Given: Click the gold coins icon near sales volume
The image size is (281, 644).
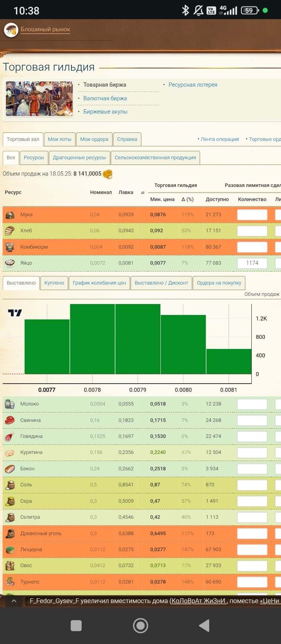Looking at the screenshot, I should (x=107, y=174).
